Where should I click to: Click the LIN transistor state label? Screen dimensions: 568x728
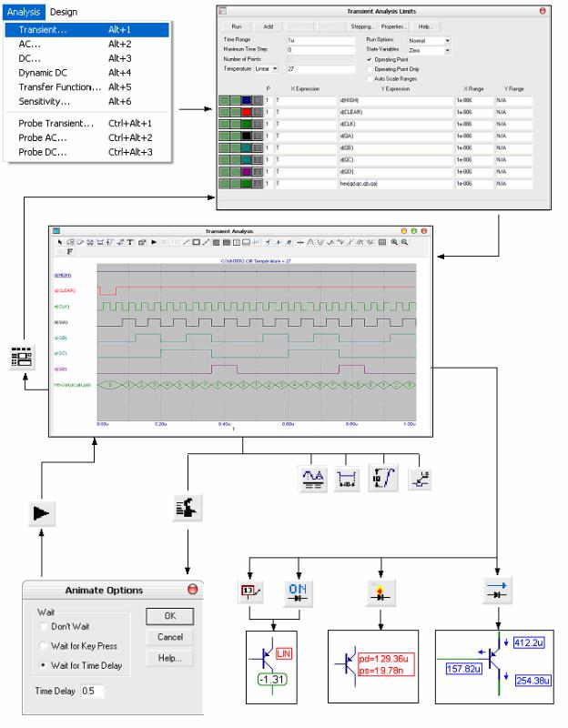pyautogui.click(x=284, y=653)
